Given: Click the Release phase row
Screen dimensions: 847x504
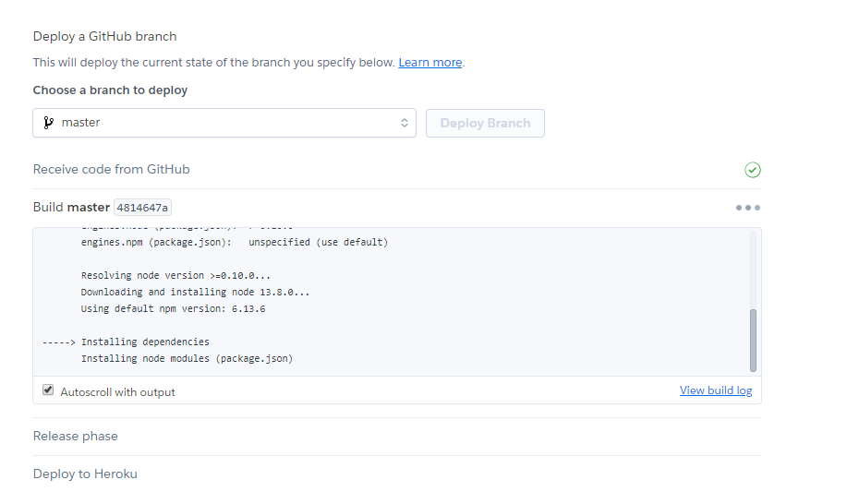Looking at the screenshot, I should pos(397,436).
